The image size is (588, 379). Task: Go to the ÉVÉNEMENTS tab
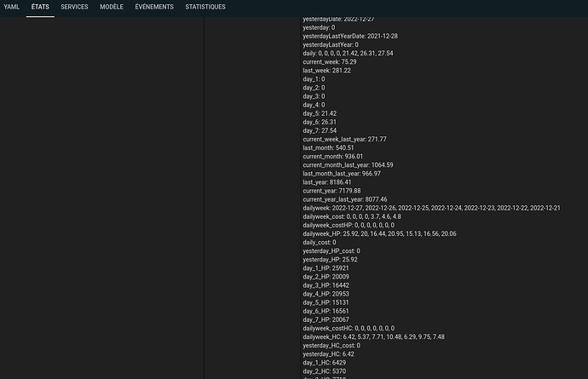click(154, 7)
